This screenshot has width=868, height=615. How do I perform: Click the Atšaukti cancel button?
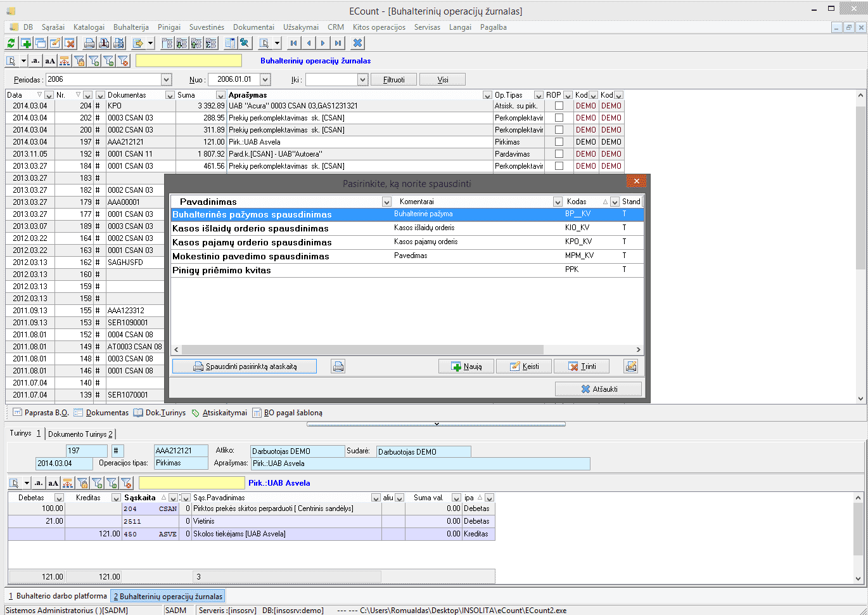pos(598,389)
